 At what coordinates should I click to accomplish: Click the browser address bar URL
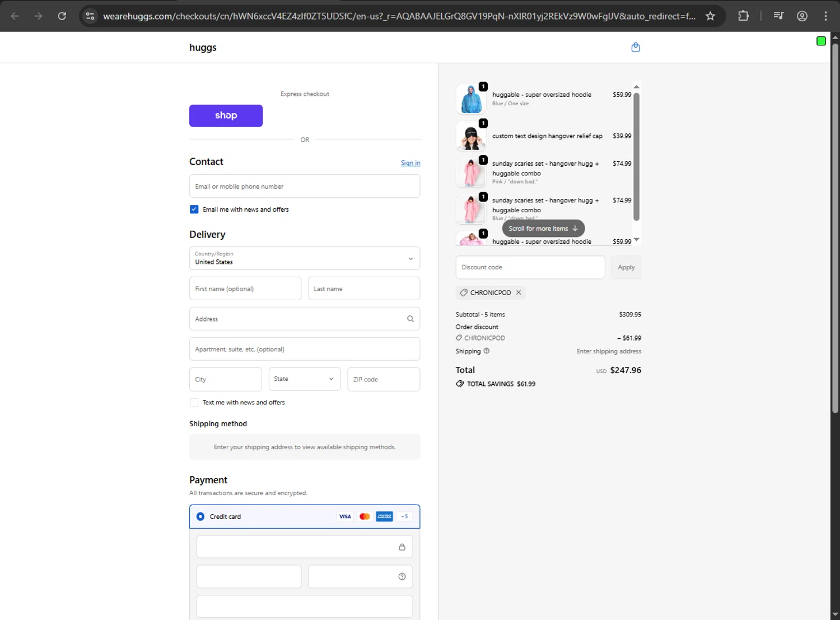(x=399, y=16)
